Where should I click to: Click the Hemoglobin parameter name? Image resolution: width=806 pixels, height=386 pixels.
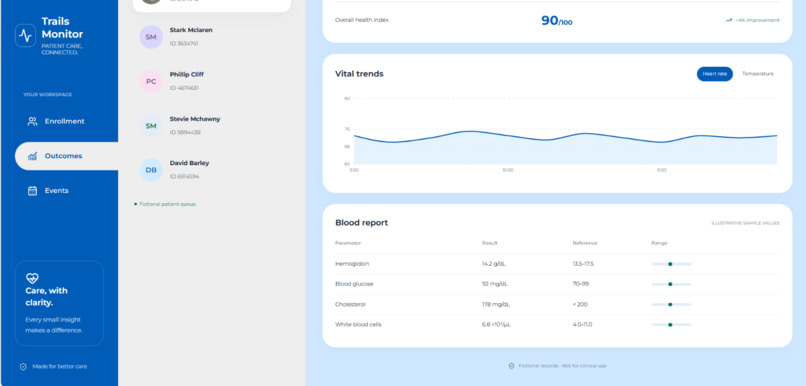point(352,264)
